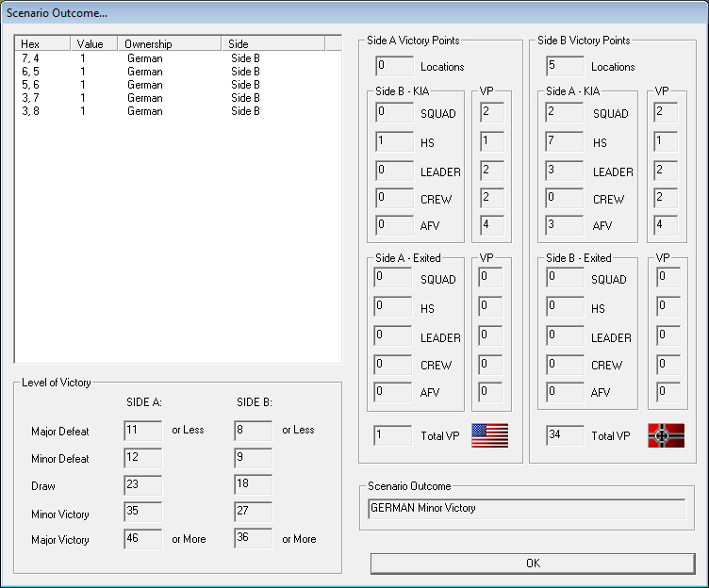Click Side B KIA SQUAD count field
Screen dimensions: 709x588
[394, 112]
